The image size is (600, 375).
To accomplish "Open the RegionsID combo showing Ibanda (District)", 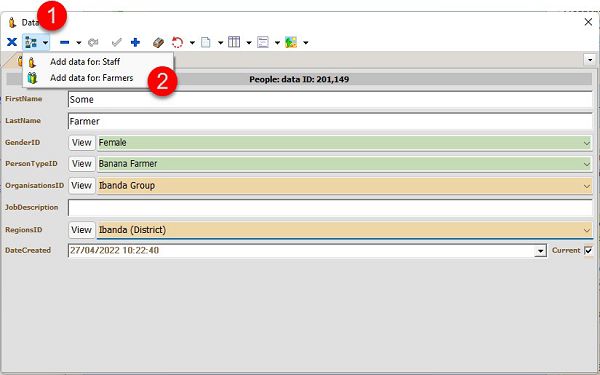I will [344, 230].
